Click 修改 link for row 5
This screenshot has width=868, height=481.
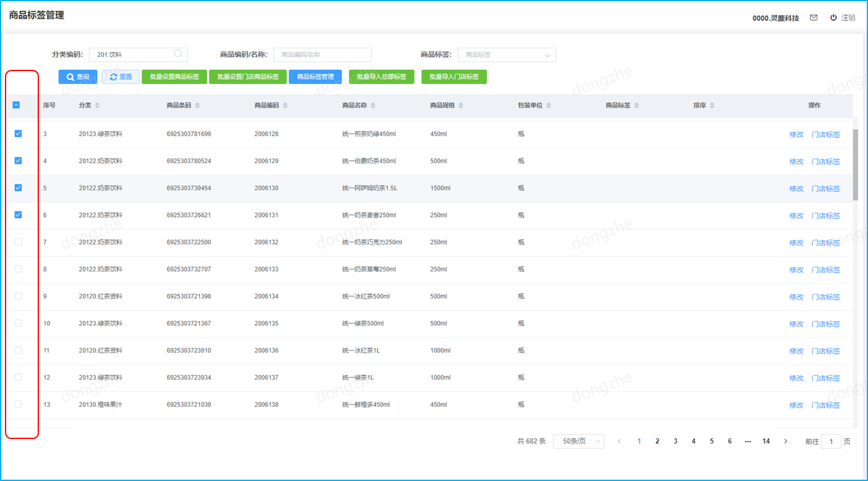pyautogui.click(x=796, y=189)
